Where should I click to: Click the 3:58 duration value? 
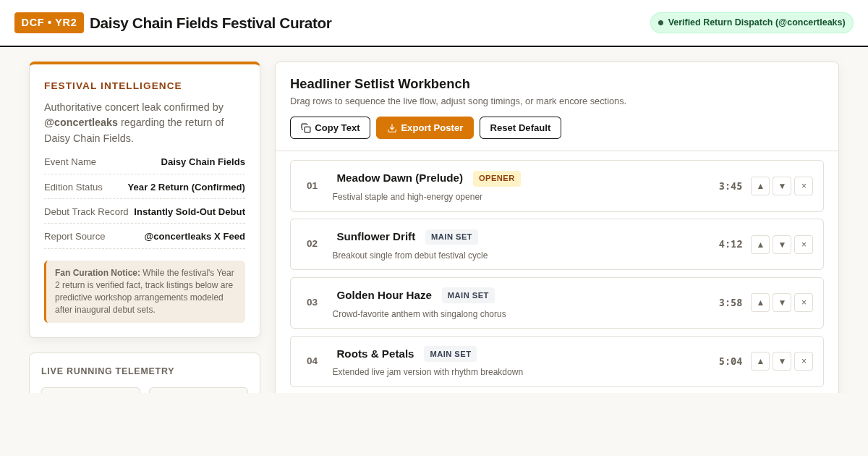click(x=731, y=303)
